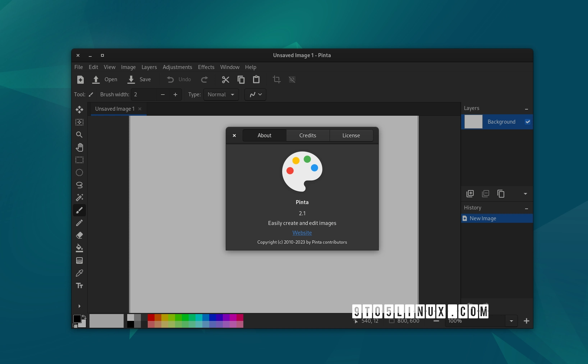Expand the antialiasing options dropdown
The image size is (588, 364).
click(255, 95)
